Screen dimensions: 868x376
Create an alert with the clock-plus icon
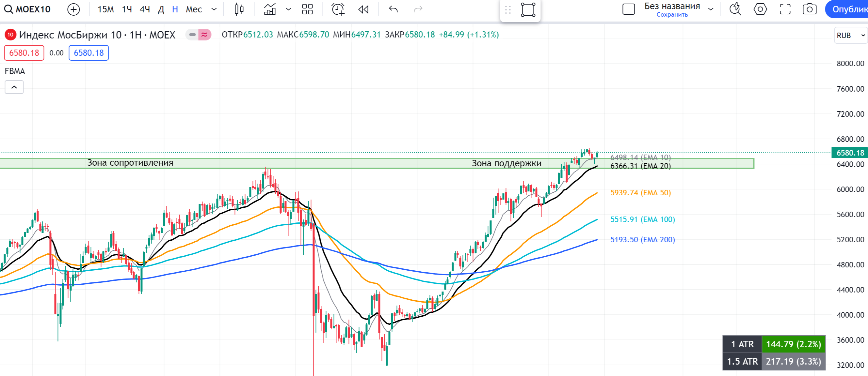point(338,9)
